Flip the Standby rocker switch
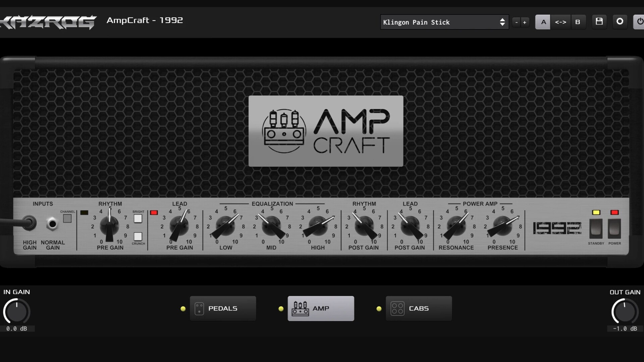Viewport: 644px width, 362px height. 596,228
